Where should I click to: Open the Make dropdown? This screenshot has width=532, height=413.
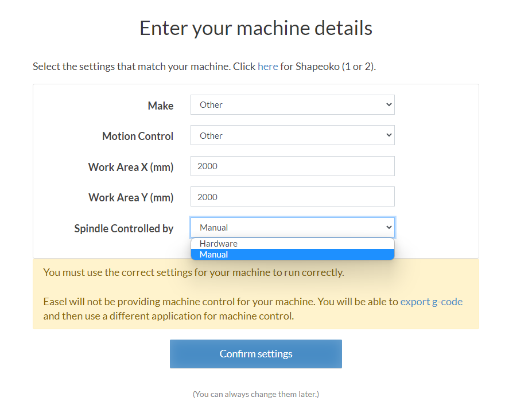(292, 105)
